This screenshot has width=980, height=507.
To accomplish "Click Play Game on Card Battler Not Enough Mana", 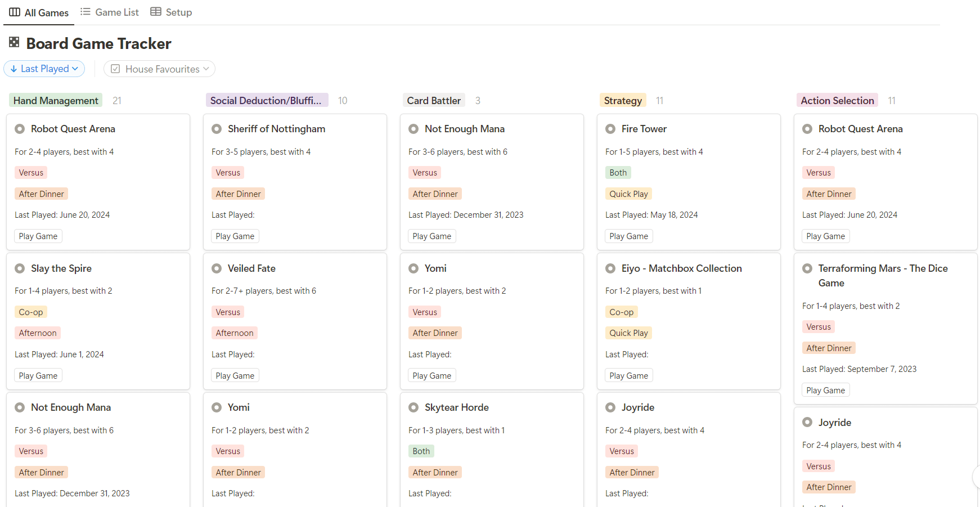I will 432,236.
